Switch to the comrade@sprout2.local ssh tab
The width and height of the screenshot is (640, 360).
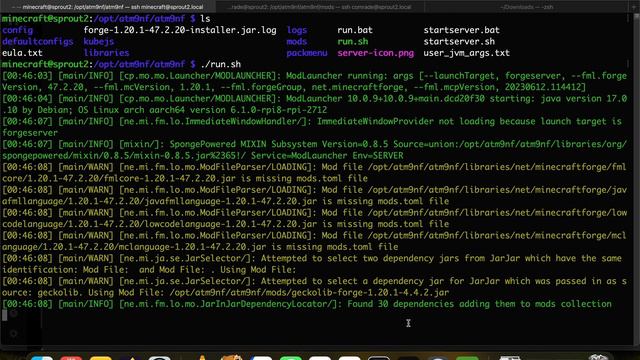click(x=320, y=7)
